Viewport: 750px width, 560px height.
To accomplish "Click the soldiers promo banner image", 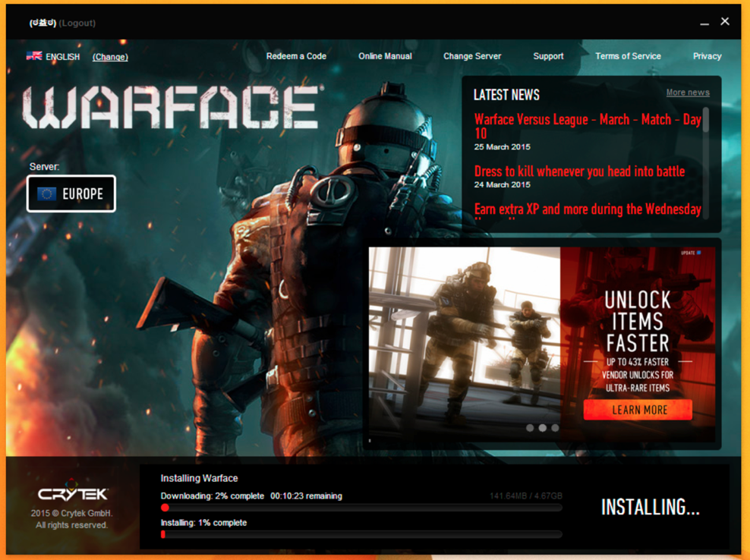I will click(x=465, y=344).
